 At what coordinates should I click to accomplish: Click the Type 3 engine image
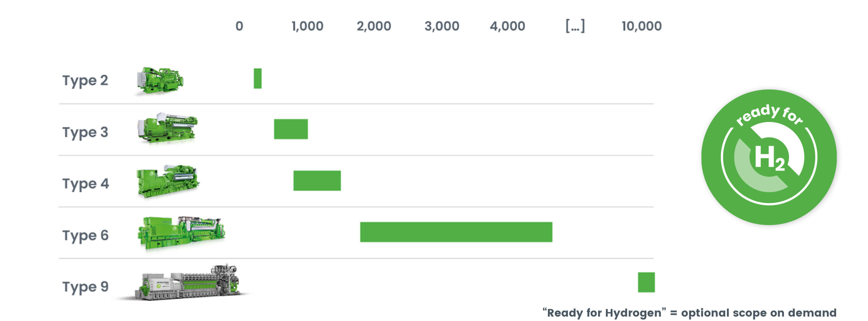tap(167, 128)
